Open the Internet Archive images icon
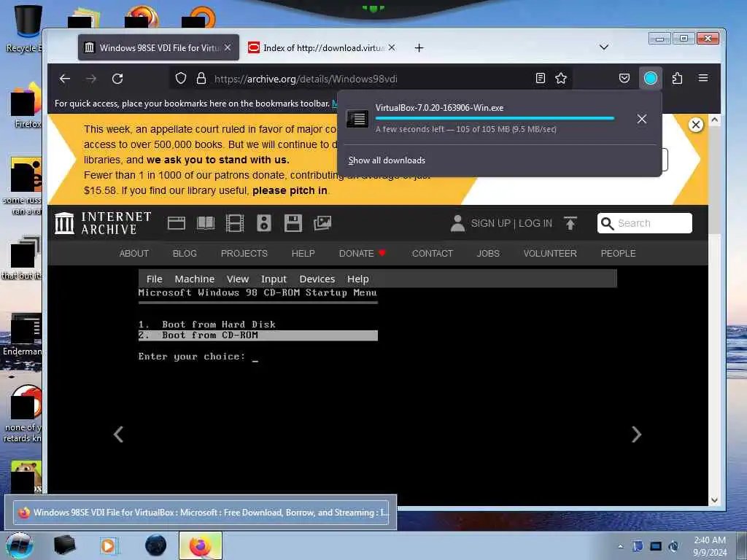 322,223
